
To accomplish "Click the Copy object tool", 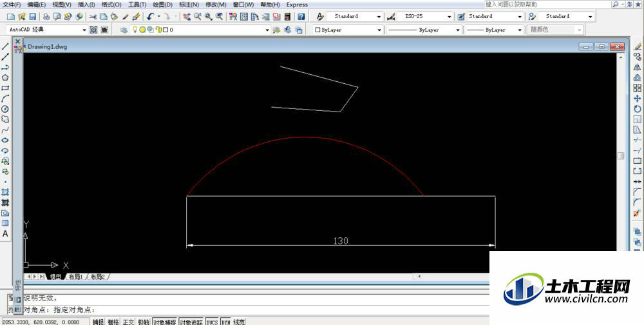I will tap(637, 56).
